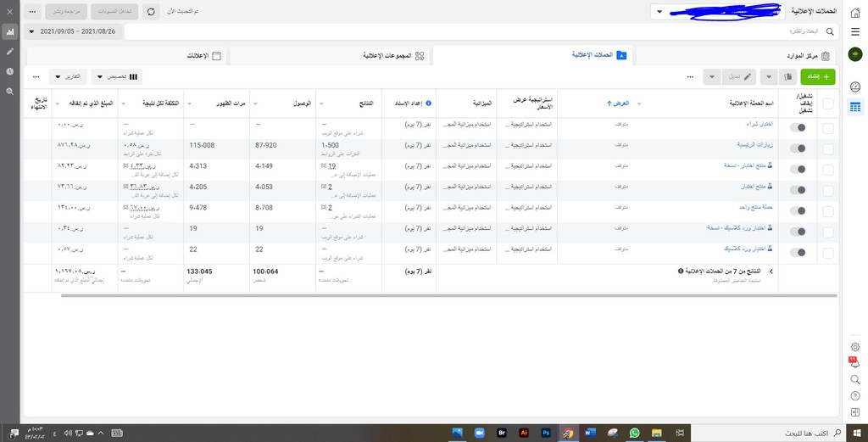Check the select-all checkbox in table header
This screenshot has width=868, height=442.
coord(828,104)
